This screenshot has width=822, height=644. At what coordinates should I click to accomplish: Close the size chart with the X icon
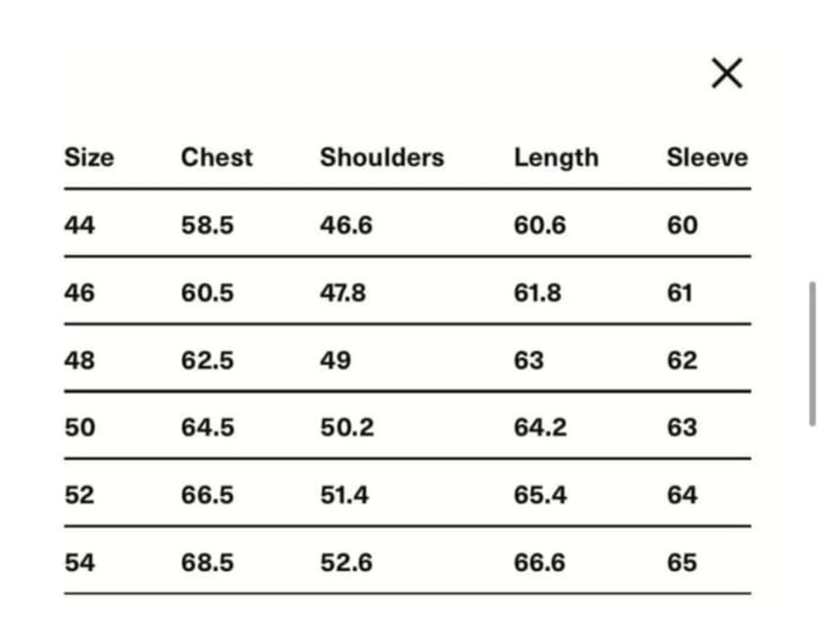(x=726, y=73)
